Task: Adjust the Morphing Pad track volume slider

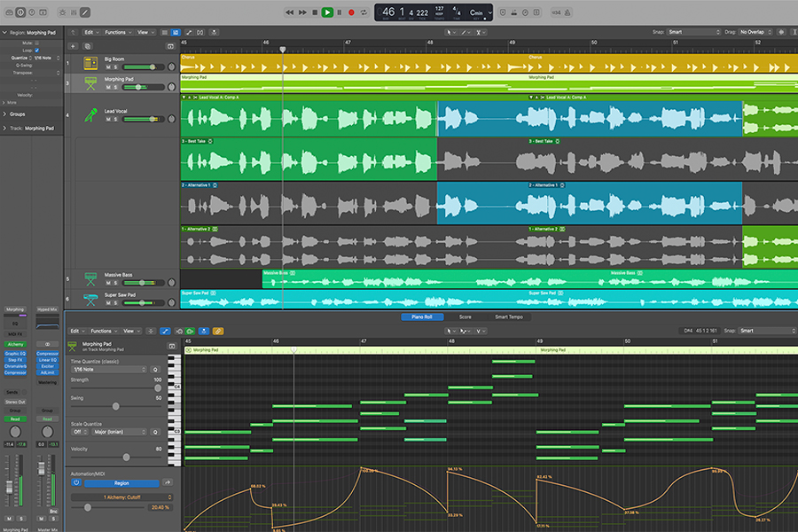Action: coord(144,87)
